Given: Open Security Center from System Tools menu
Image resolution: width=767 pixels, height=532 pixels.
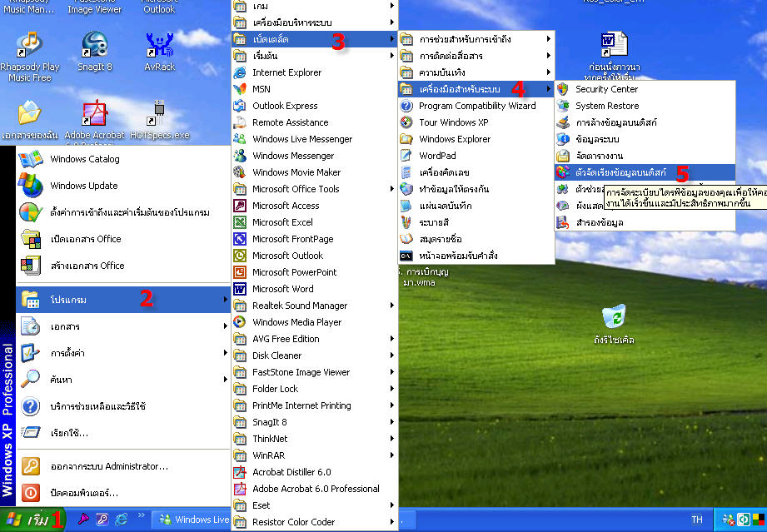Looking at the screenshot, I should coord(645,89).
